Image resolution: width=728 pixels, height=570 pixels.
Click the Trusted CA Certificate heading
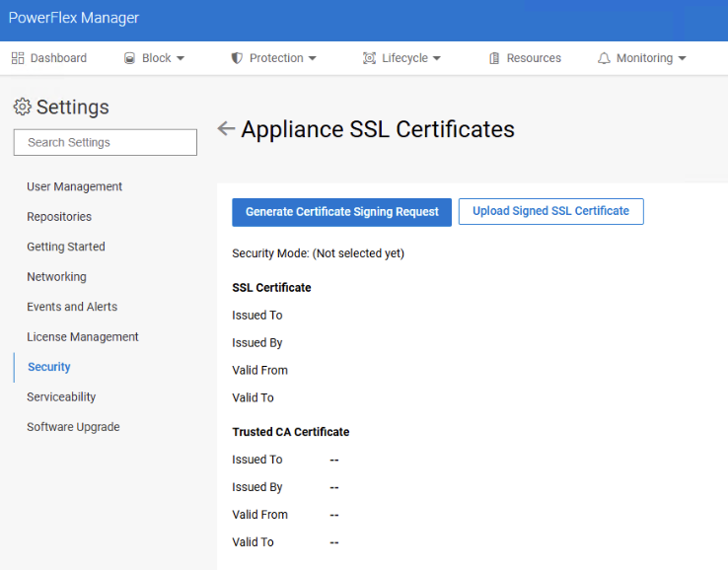[291, 432]
